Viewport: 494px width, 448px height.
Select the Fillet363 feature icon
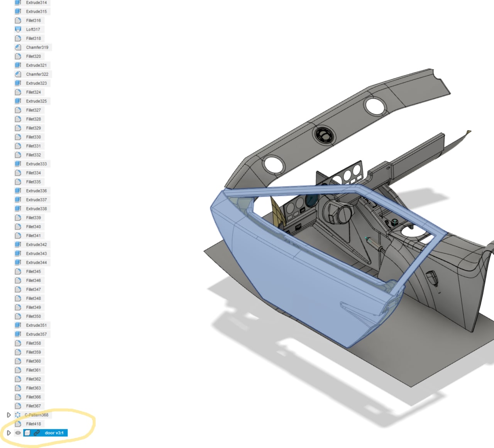coord(18,388)
